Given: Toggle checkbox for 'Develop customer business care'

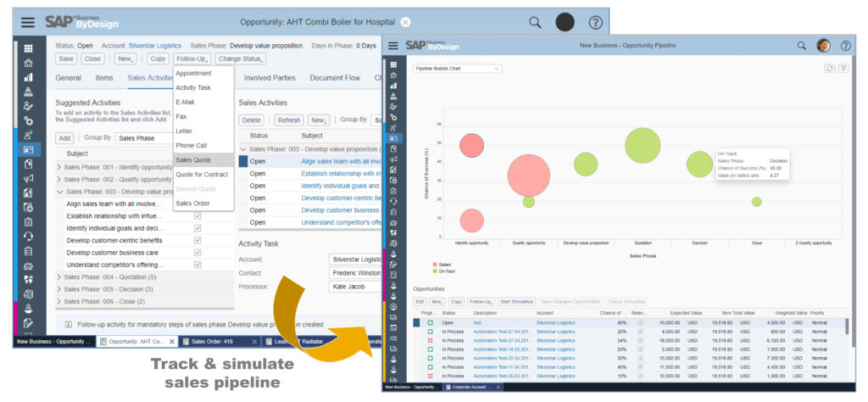Looking at the screenshot, I should click(198, 253).
